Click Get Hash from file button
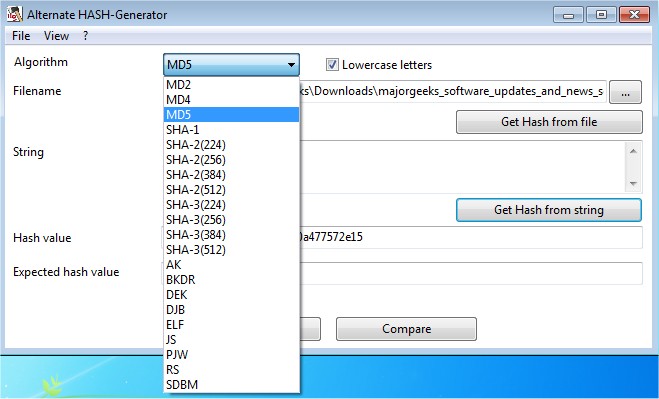The height and width of the screenshot is (399, 659). coord(549,122)
